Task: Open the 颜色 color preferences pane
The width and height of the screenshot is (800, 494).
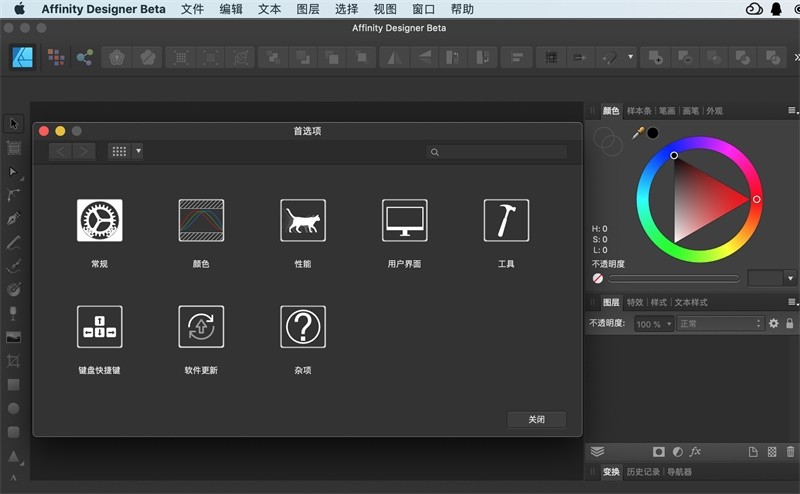Action: coord(201,220)
